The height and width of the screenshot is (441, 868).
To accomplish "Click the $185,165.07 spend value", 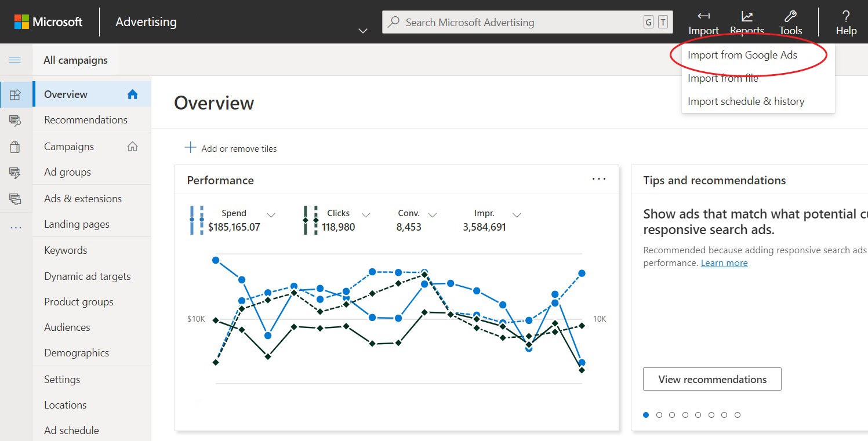I will tap(234, 227).
